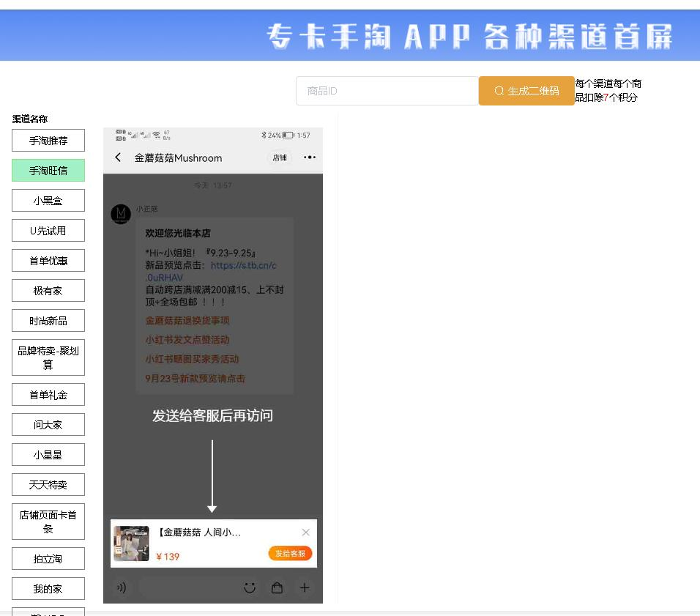Viewport: 700px width, 616px height.
Task: Tap the product thumbnail in the product card
Action: point(131,543)
